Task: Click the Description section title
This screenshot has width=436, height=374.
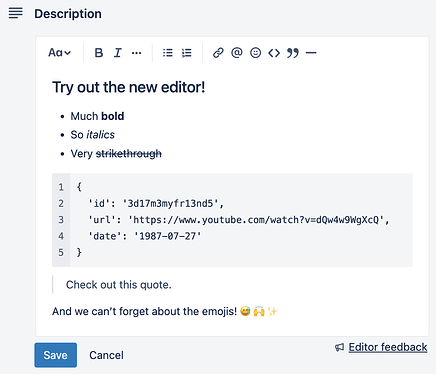Action: [x=68, y=14]
